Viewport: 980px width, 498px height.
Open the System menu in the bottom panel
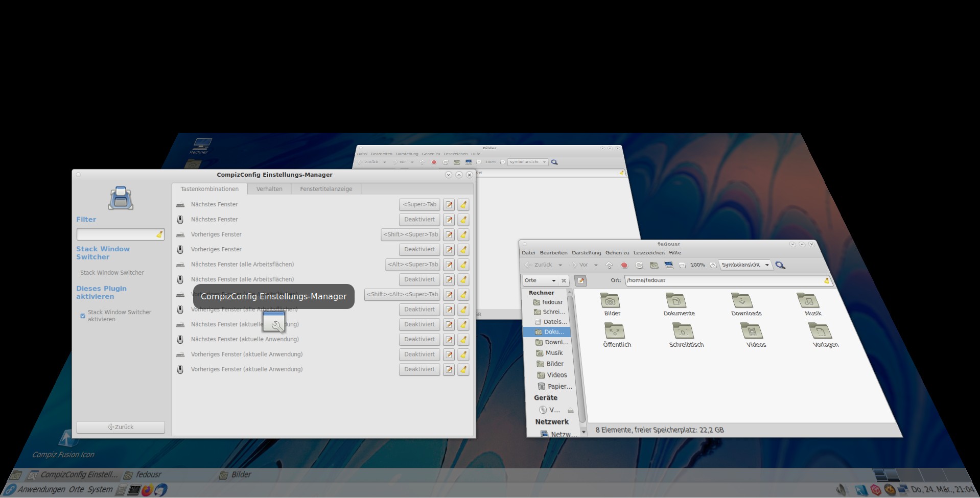tap(100, 490)
